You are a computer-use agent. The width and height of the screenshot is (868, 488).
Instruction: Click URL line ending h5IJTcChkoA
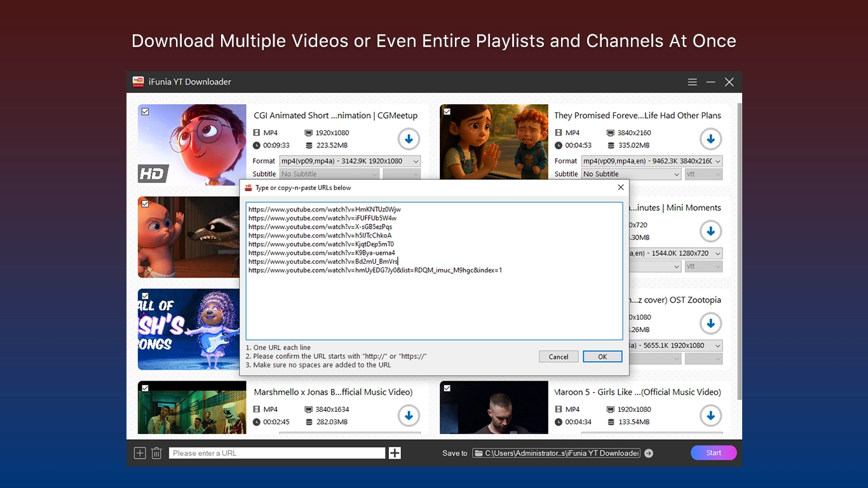click(x=320, y=235)
